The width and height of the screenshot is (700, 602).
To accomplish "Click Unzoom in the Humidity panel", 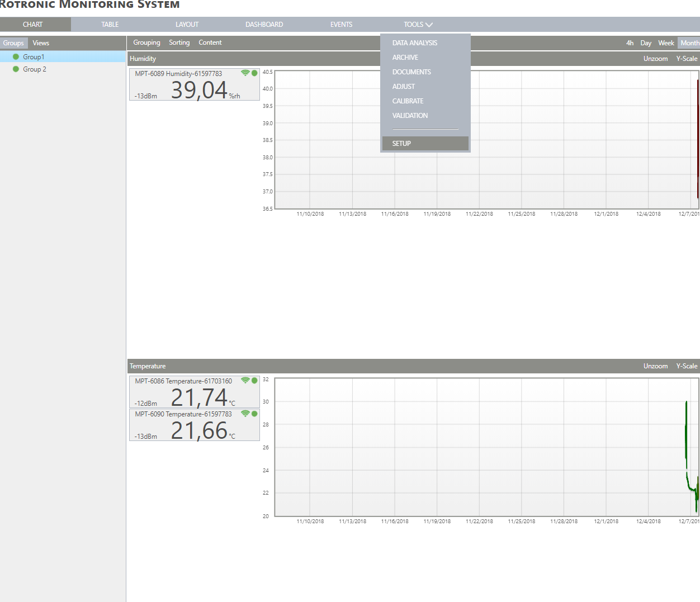I will (655, 59).
